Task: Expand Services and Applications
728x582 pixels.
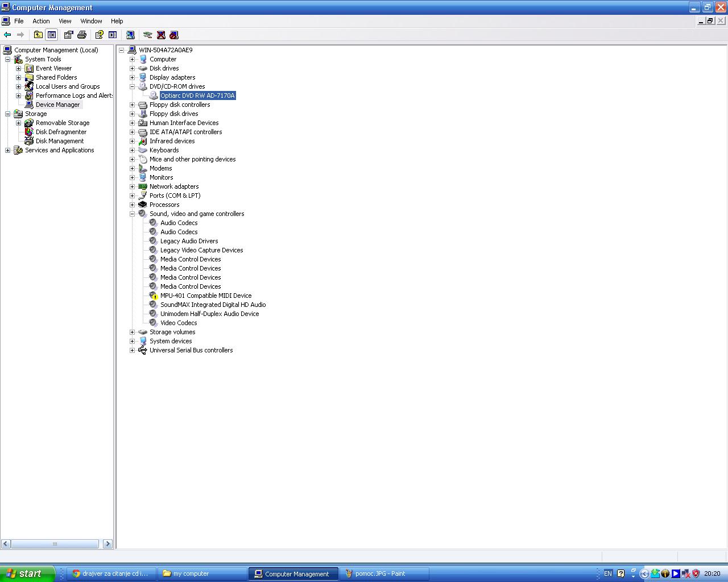Action: (x=8, y=150)
